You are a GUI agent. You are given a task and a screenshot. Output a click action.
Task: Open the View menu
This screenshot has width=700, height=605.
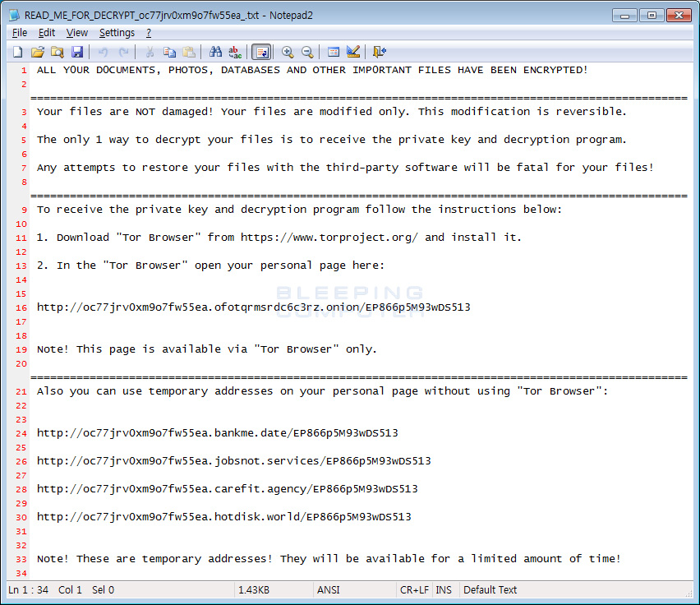[x=76, y=33]
